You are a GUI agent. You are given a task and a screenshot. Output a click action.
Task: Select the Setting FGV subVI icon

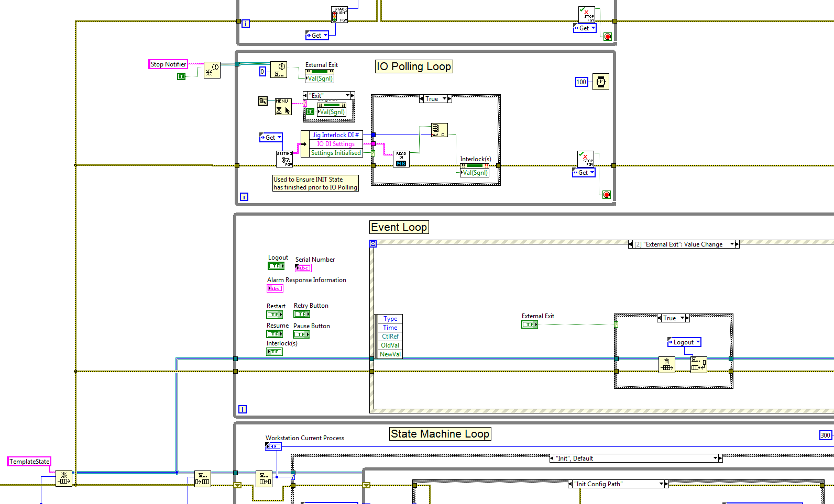284,159
